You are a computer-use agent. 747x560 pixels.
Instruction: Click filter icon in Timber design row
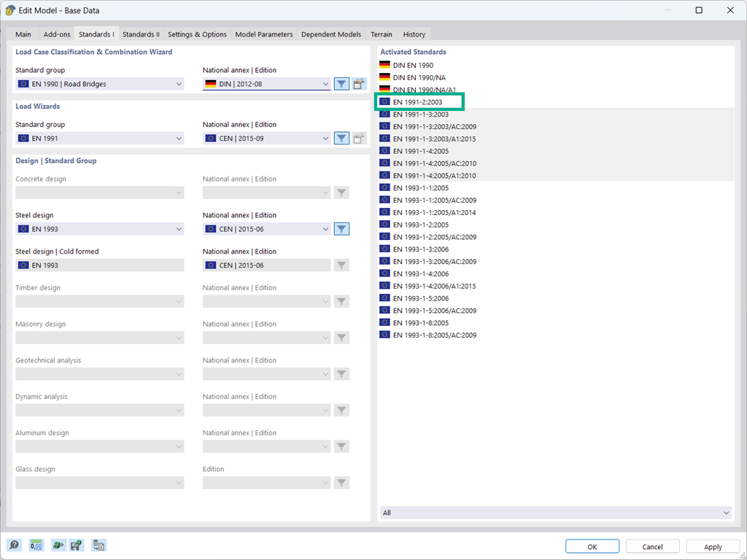point(341,301)
